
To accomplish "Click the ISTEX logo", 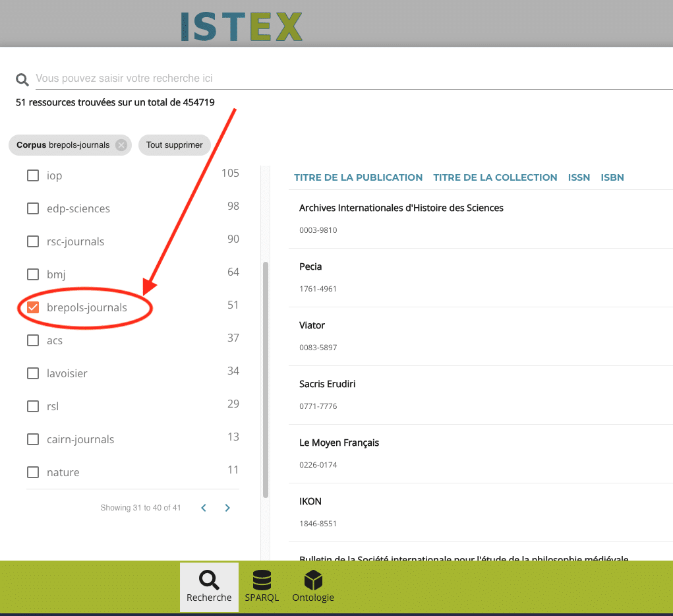I will coord(242,26).
